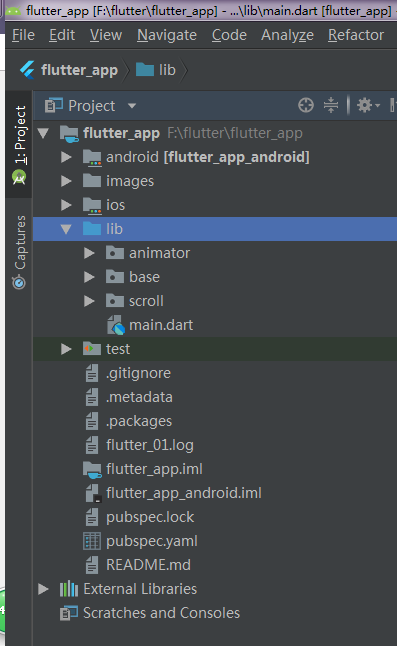The height and width of the screenshot is (646, 397).
Task: Click the collapse all icon in Project toolbar
Action: pos(331,105)
